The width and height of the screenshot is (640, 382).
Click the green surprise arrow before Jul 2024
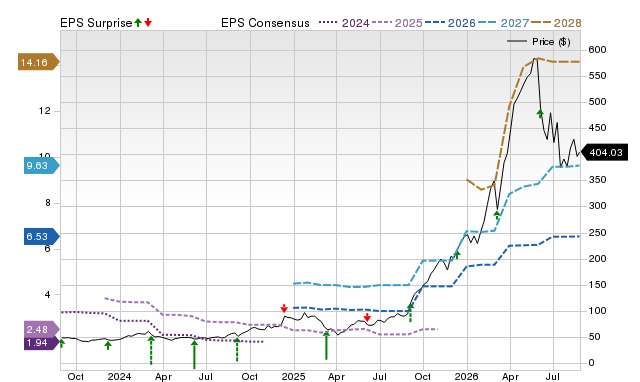(194, 354)
